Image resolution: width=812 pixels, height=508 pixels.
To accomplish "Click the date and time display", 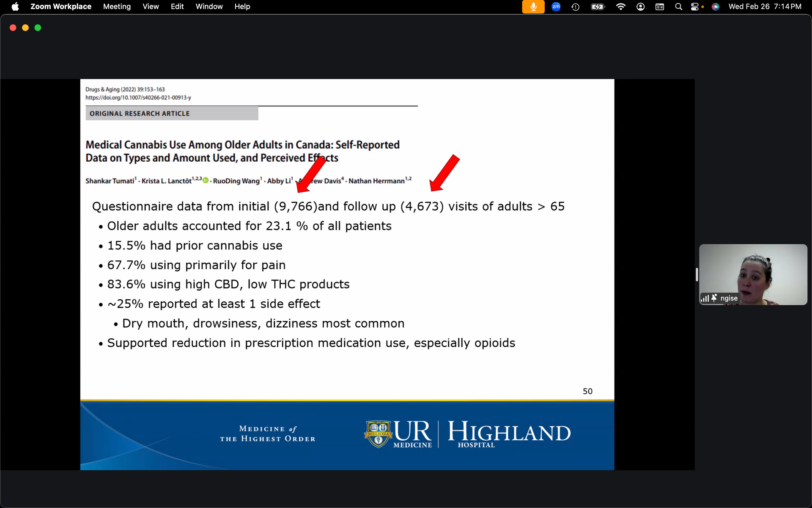I will coord(765,7).
